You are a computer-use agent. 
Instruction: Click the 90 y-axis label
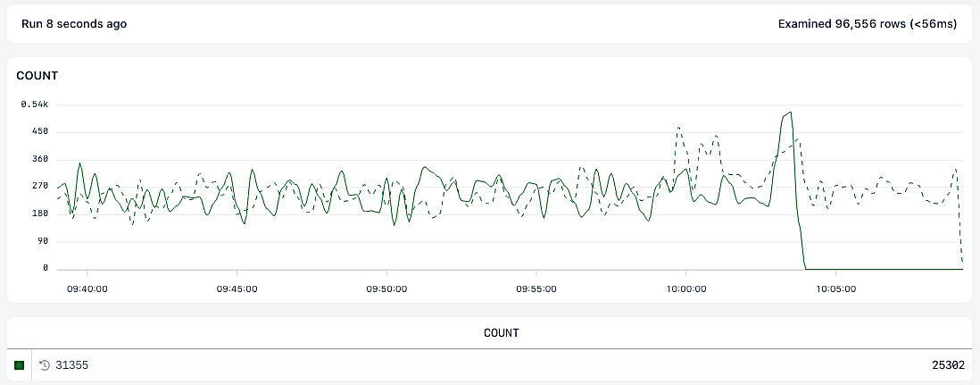coord(43,241)
